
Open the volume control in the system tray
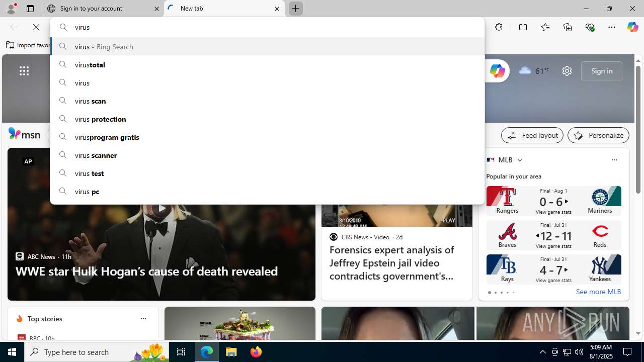(x=579, y=352)
